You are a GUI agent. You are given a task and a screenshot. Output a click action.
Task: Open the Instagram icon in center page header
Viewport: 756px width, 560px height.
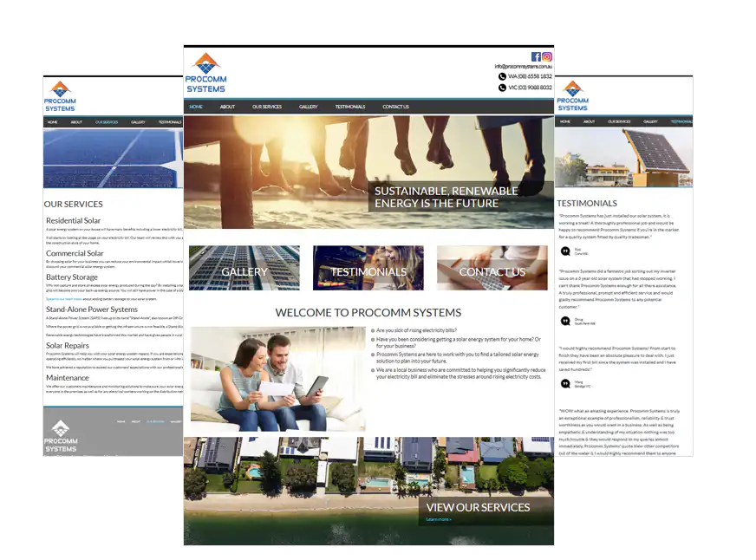pos(547,57)
